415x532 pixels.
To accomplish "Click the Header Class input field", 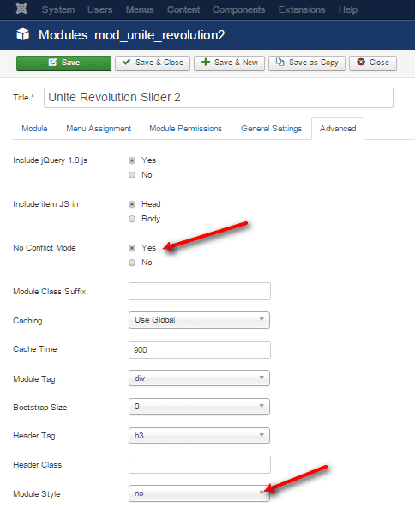I will [x=200, y=464].
